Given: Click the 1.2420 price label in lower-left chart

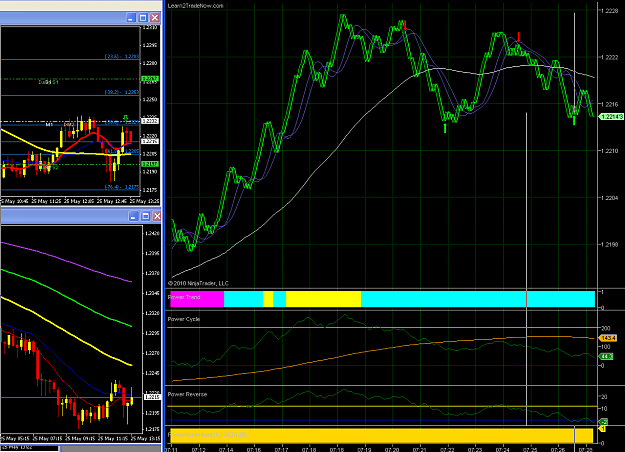Looking at the screenshot, I should point(152,233).
